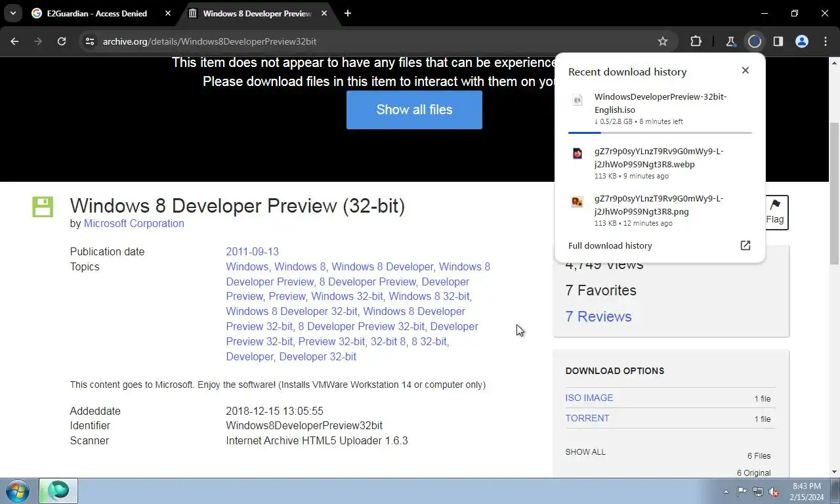Open Microsoft Corporation author link
Screen dimensions: 840x504
pyautogui.click(x=134, y=223)
